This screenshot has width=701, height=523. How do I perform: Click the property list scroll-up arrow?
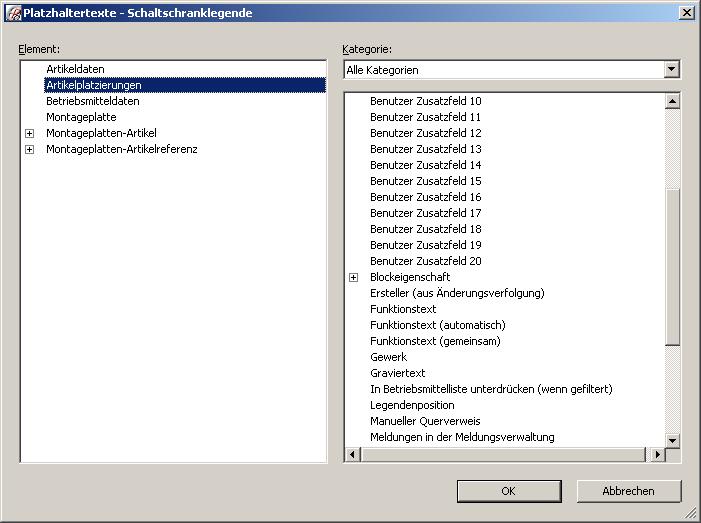pos(672,101)
